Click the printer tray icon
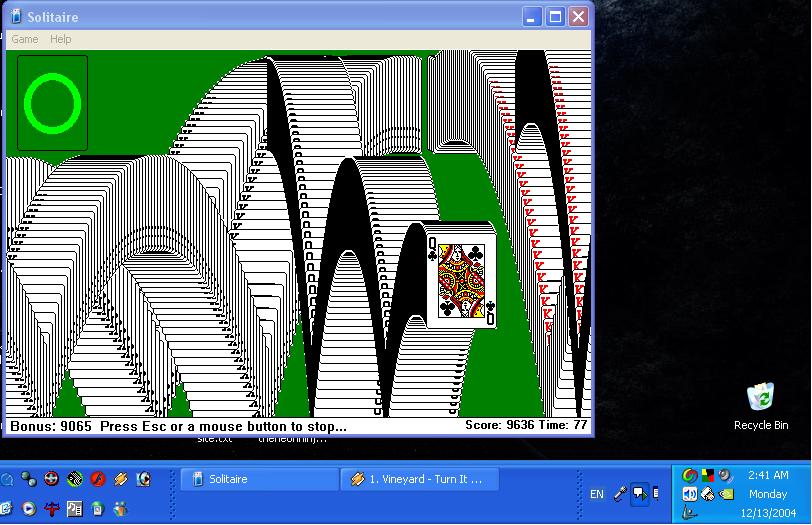Image resolution: width=812 pixels, height=525 pixels. pyautogui.click(x=708, y=494)
